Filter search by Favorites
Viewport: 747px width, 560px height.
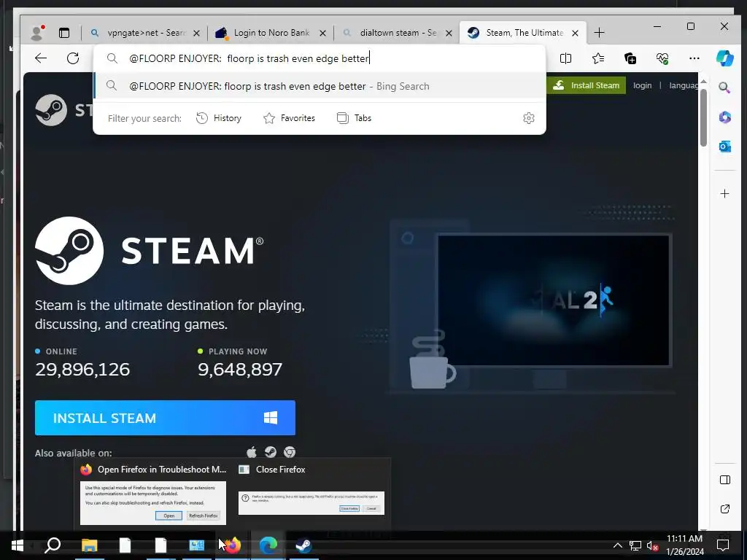click(x=289, y=118)
